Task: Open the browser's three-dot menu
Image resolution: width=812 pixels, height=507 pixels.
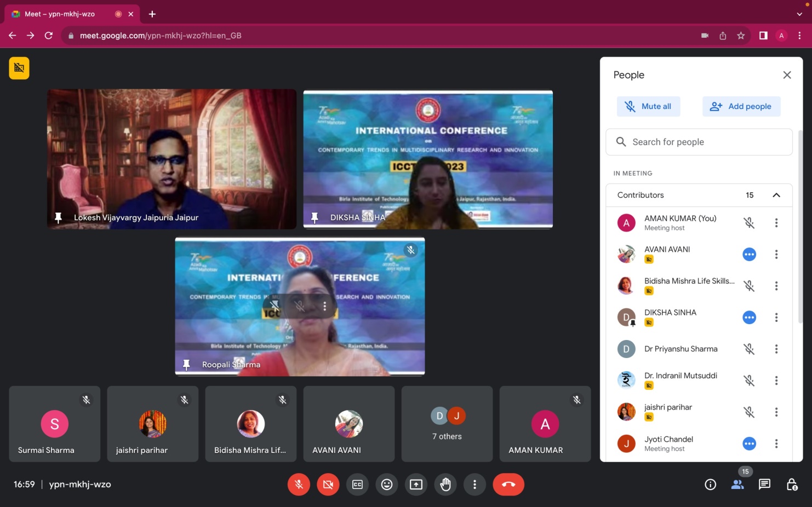Action: [799, 36]
